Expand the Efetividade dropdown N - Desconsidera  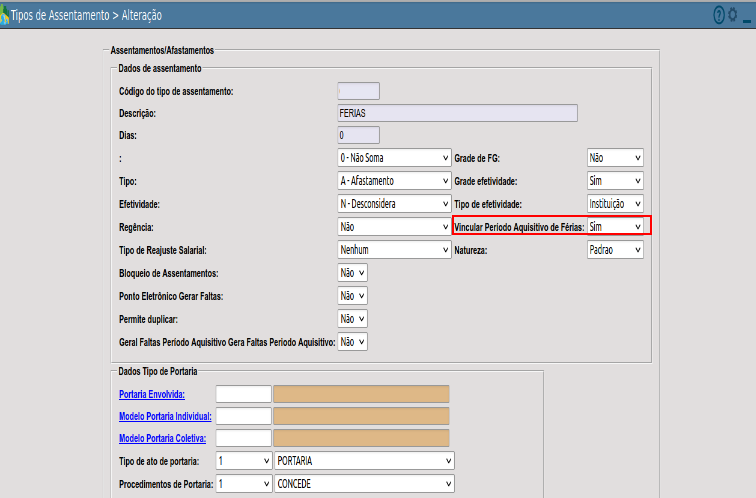coord(394,204)
